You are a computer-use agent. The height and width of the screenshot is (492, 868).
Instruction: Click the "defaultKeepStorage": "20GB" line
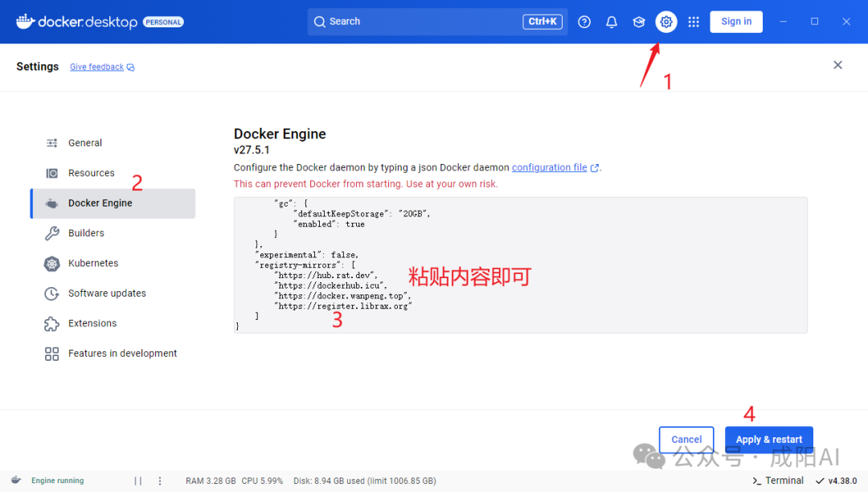(x=362, y=214)
